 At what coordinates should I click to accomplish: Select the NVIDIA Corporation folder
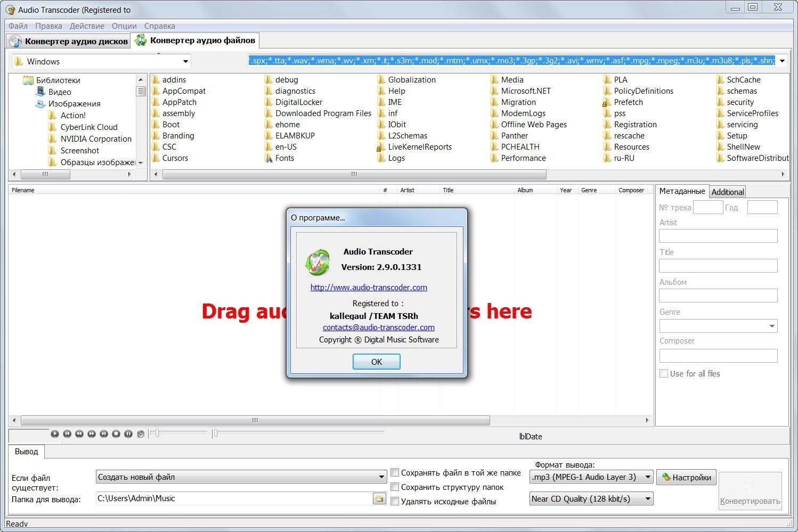click(96, 139)
